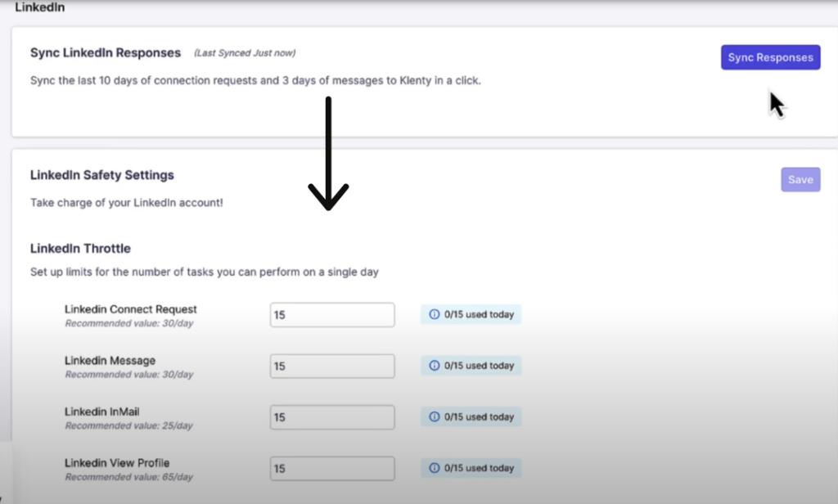Edit the Linkedin InMail limit field

point(332,417)
